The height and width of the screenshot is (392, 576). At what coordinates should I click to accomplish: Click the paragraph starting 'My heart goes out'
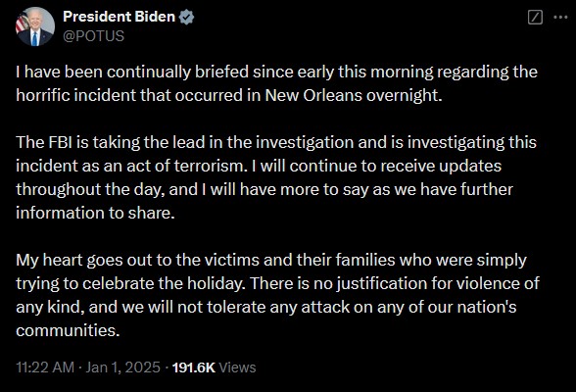coord(277,295)
